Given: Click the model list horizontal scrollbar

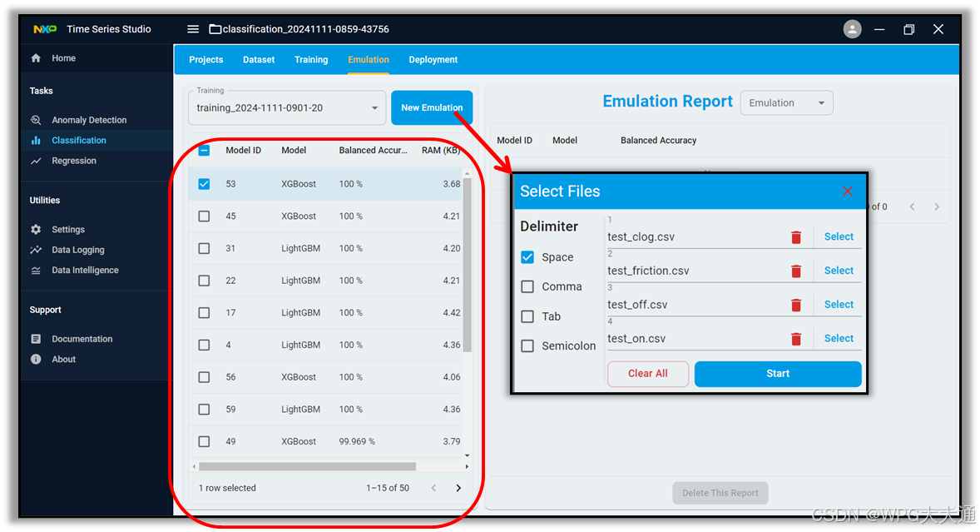Looking at the screenshot, I should 307,466.
